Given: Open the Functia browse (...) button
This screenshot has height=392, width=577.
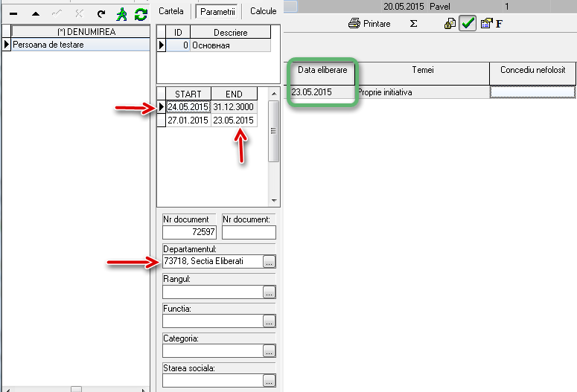Looking at the screenshot, I should click(270, 321).
